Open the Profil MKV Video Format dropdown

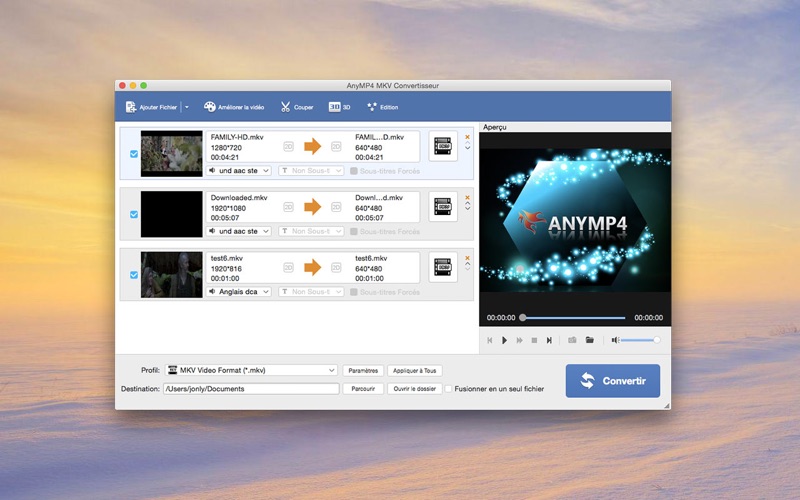[x=251, y=370]
